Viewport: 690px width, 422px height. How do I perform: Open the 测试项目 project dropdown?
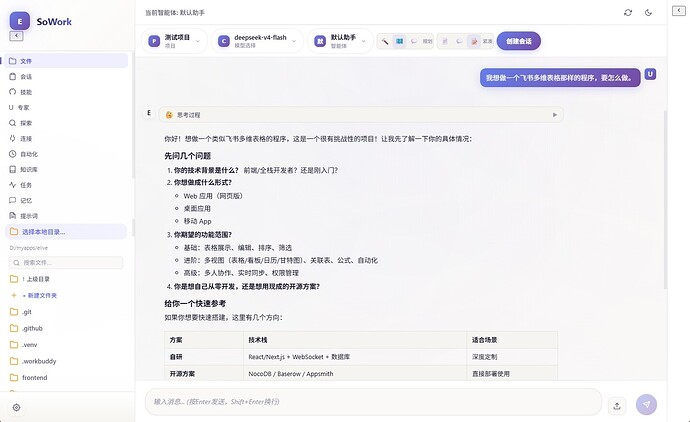(x=174, y=41)
